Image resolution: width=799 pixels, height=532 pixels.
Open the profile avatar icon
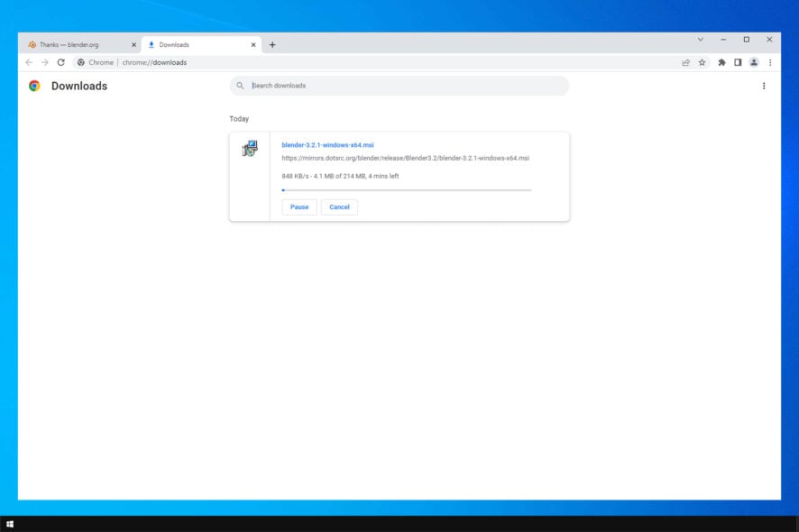point(754,62)
